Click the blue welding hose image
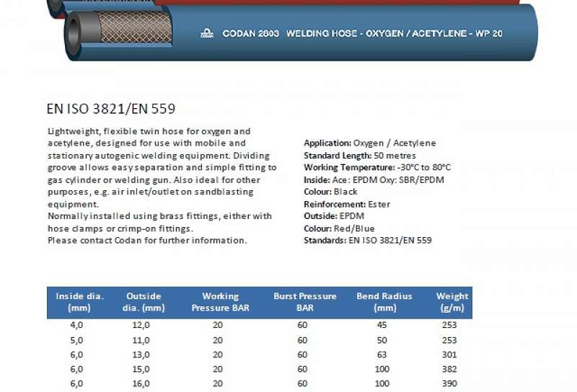 [x=301, y=33]
